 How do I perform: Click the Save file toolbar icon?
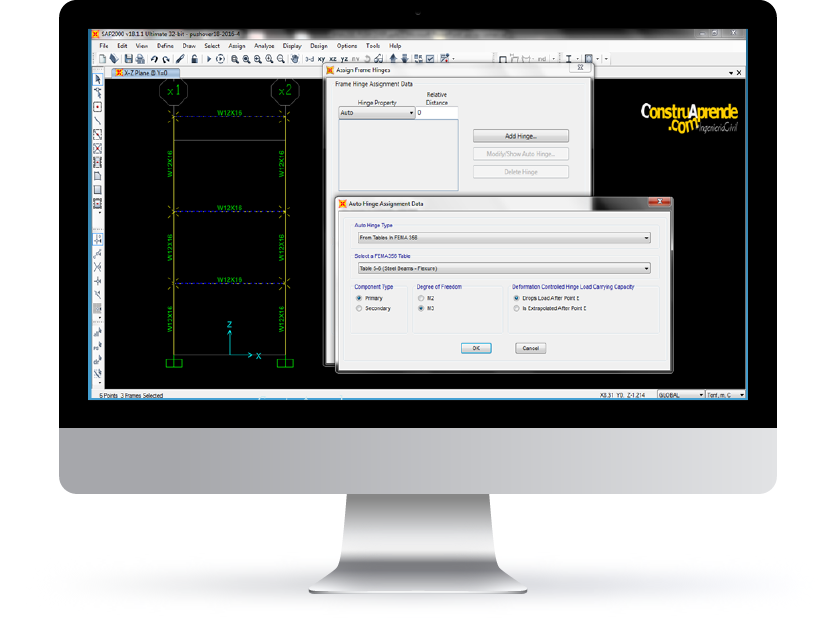(128, 59)
